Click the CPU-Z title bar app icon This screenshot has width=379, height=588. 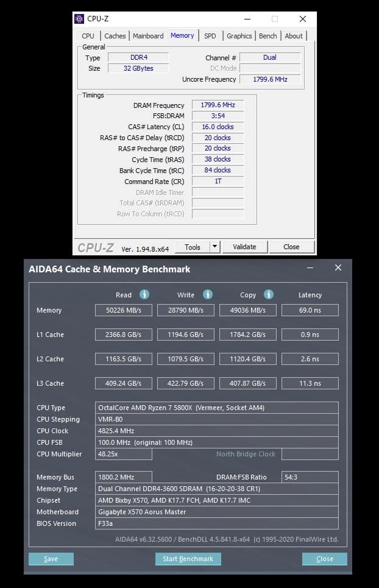pos(79,19)
